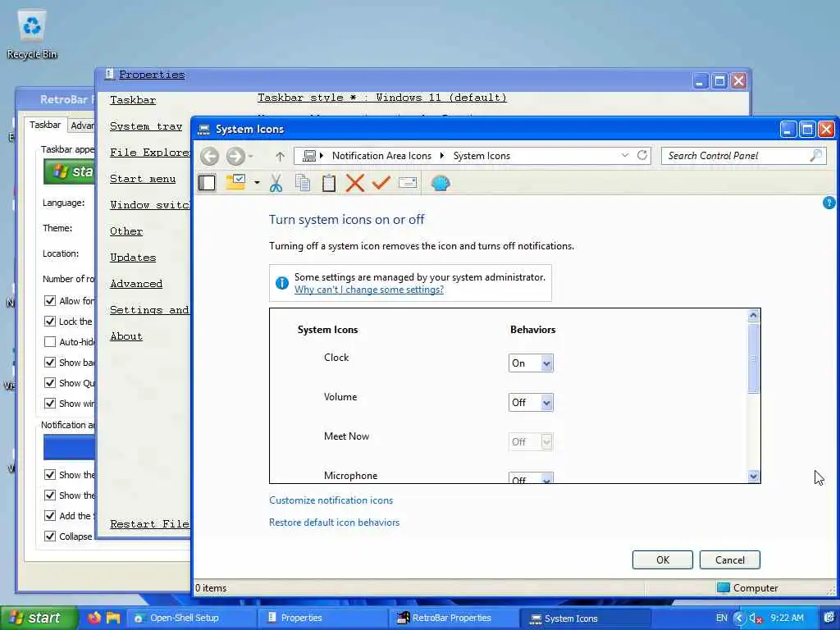Toggle the Collapse checkbox in RetroBar
The width and height of the screenshot is (840, 630).
pos(50,536)
